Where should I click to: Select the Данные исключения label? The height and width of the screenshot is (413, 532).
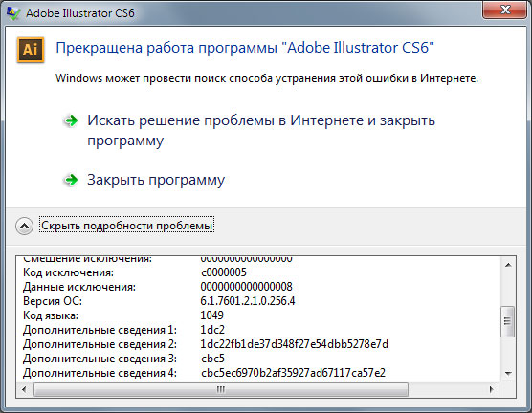point(79,287)
